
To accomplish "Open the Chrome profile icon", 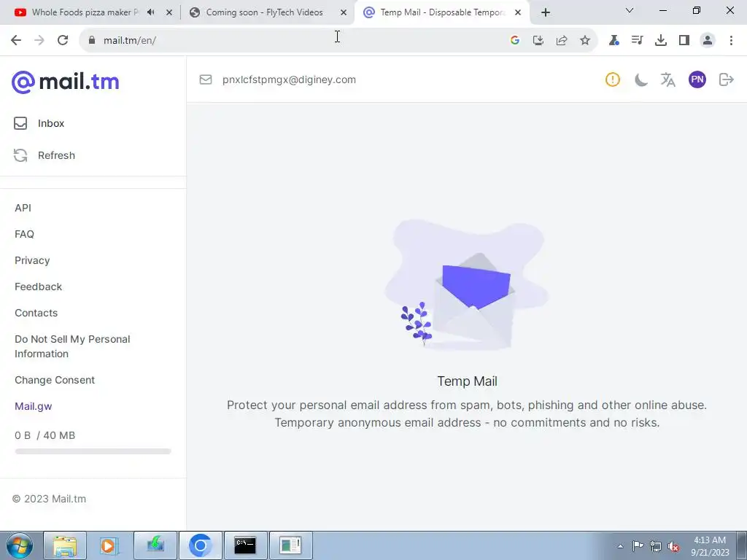I will pos(708,41).
